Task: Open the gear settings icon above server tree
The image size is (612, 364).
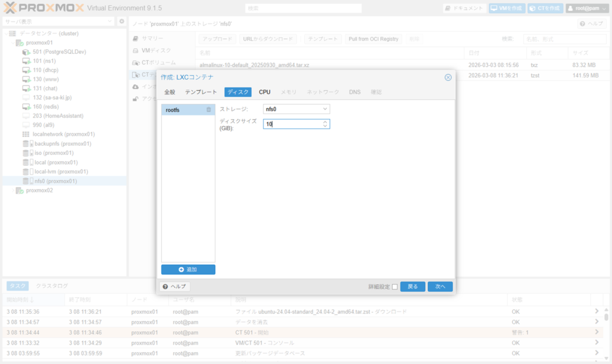Action: click(121, 22)
